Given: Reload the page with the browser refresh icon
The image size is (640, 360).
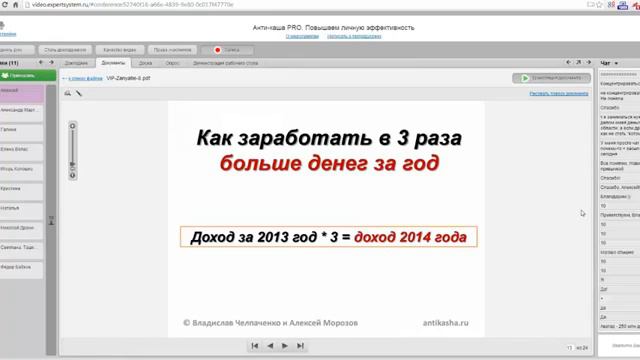Looking at the screenshot, I should 5,5.
